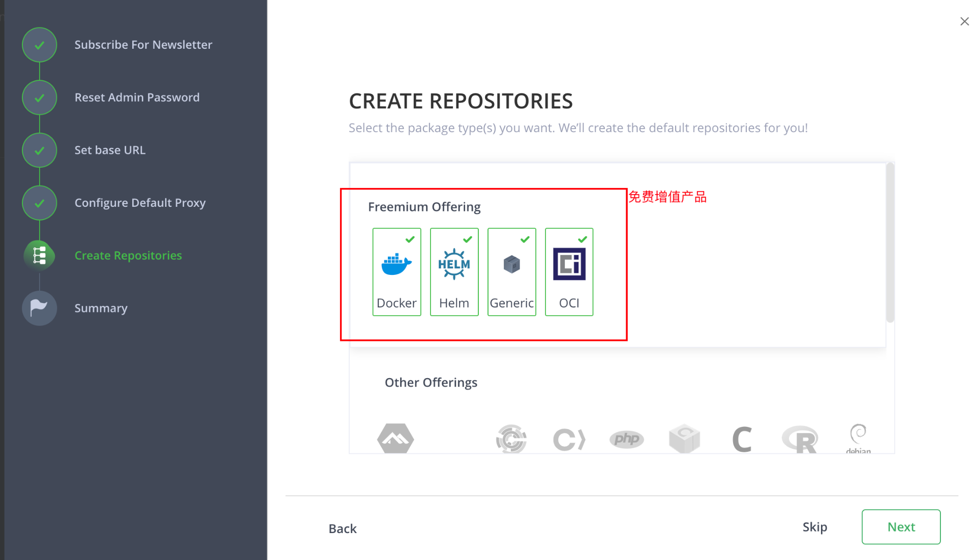
Task: Uncheck the green checkmark on Docker
Action: [410, 239]
